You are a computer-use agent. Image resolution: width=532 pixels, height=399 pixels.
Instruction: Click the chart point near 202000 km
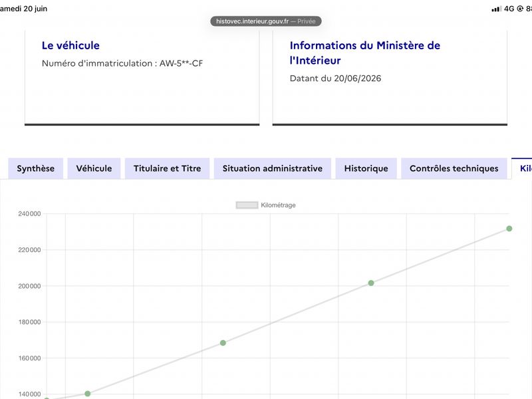[x=371, y=283]
